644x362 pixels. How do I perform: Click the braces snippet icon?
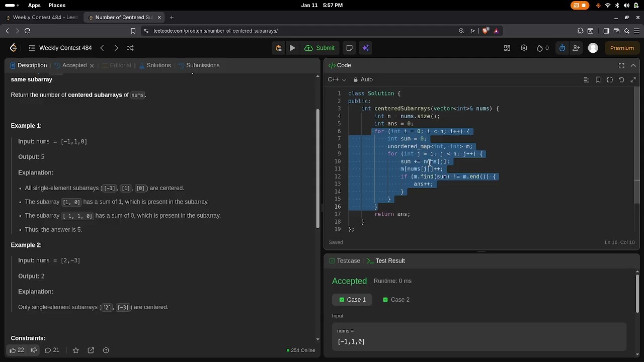[x=610, y=79]
